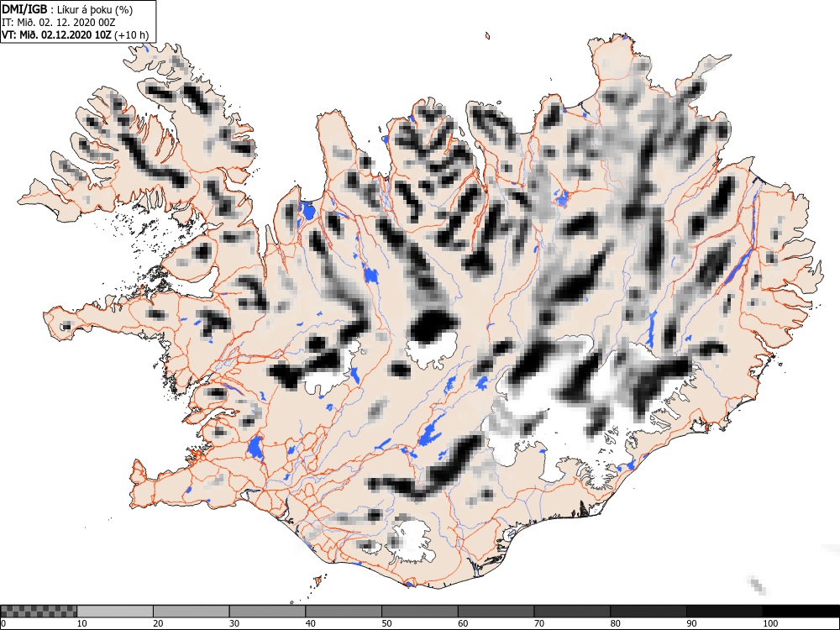Click the legend label '40'
840x630 pixels.
click(x=310, y=623)
